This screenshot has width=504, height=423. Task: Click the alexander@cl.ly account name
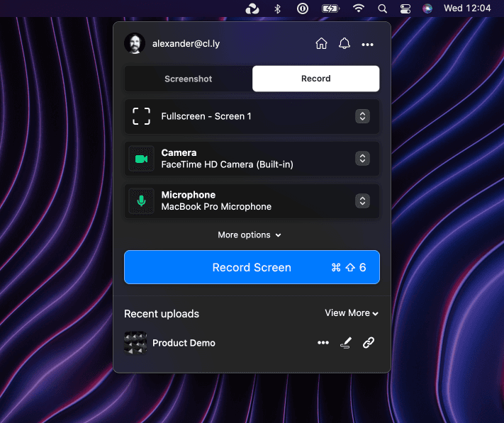(x=186, y=44)
